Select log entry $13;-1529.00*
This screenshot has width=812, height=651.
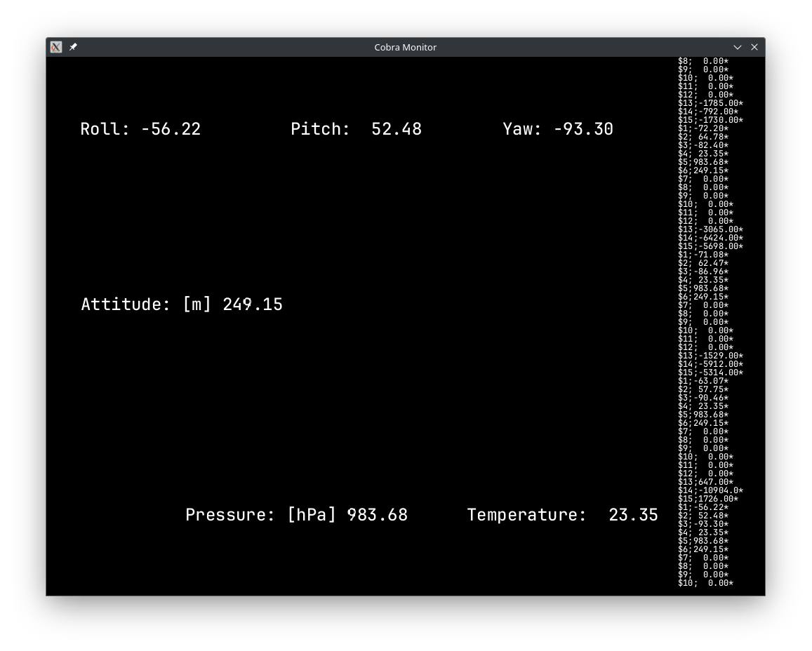[x=710, y=356]
